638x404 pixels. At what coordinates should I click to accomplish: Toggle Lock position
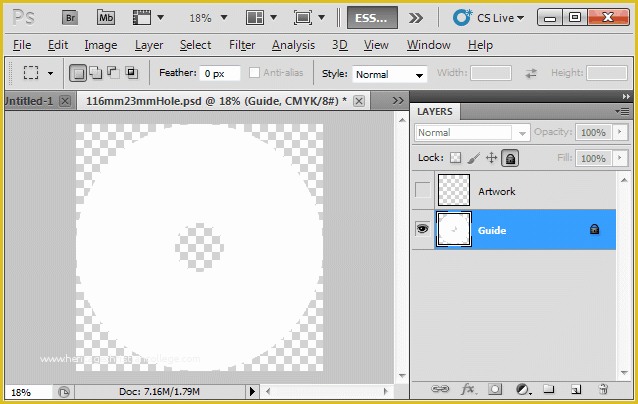[492, 157]
